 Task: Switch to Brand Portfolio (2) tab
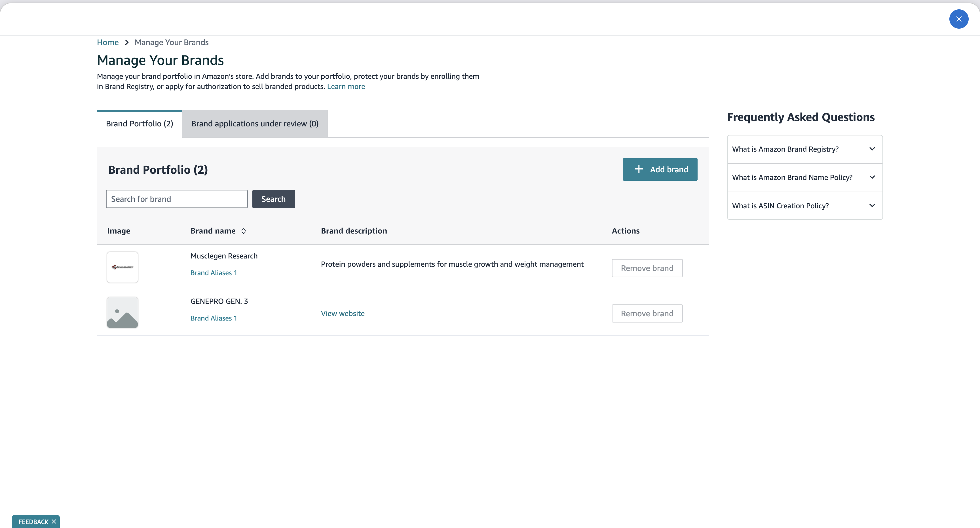[140, 124]
